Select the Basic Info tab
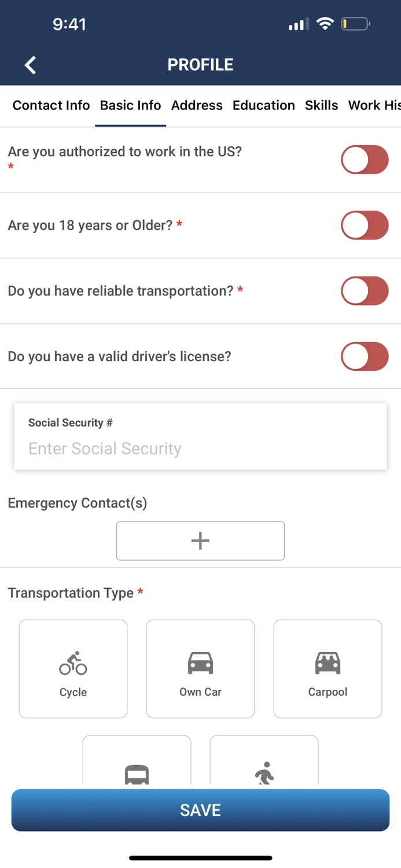The image size is (401, 868). pos(130,105)
